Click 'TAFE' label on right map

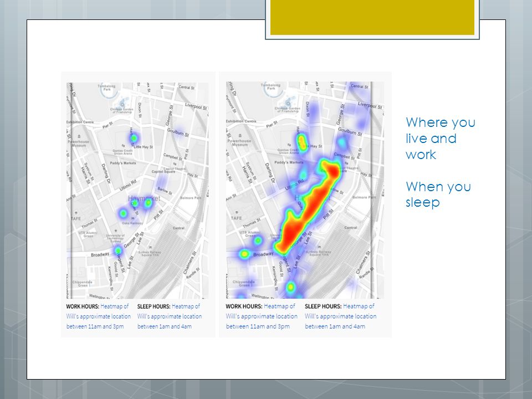pyautogui.click(x=236, y=218)
